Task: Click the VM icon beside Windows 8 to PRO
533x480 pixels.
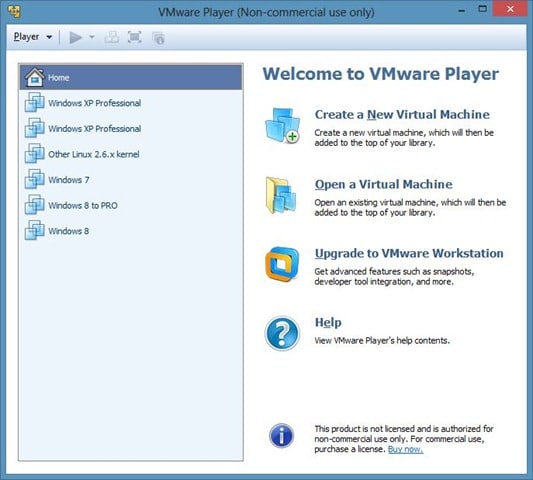Action: [34, 204]
